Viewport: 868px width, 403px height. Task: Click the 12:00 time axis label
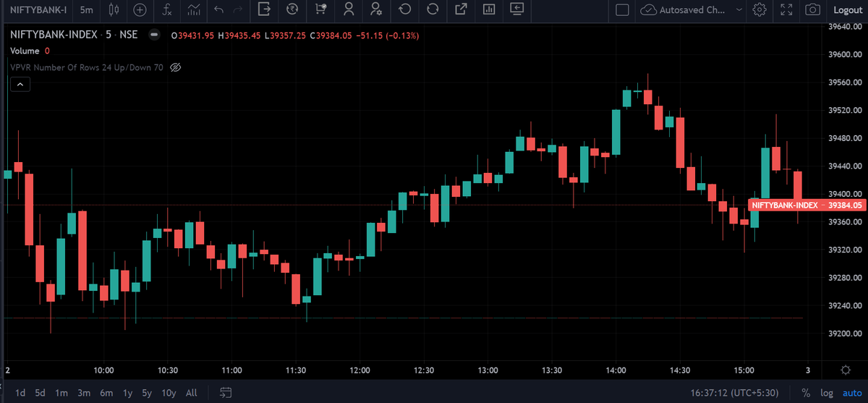[x=359, y=370]
